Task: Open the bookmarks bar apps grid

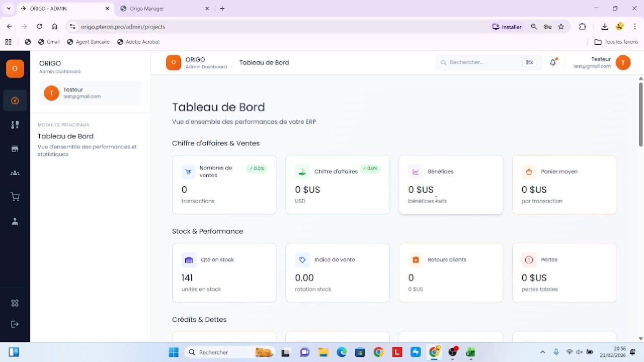Action: point(8,42)
